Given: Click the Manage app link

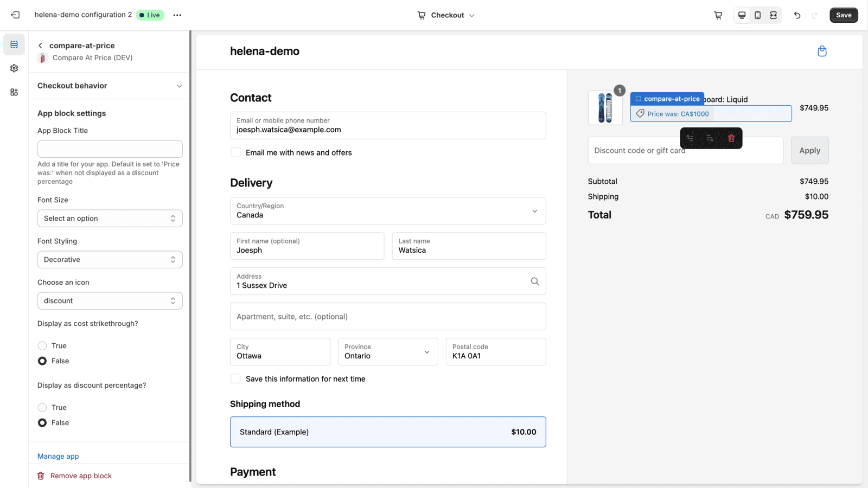Looking at the screenshot, I should [x=58, y=456].
